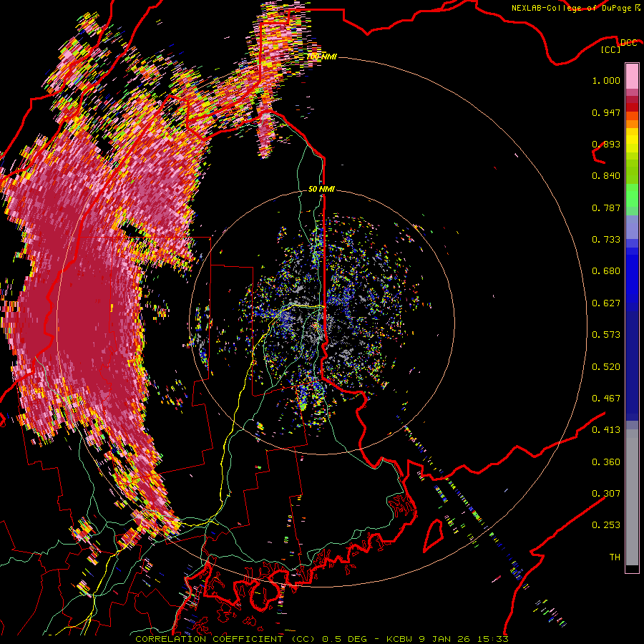
Task: Click the 0.520 scale label
Action: point(606,367)
